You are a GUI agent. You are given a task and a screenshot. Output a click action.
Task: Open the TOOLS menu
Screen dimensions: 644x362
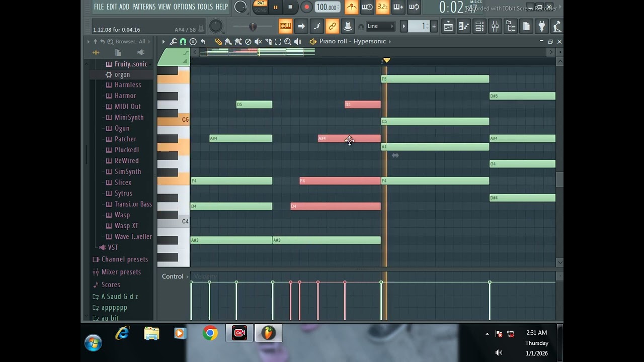click(205, 7)
